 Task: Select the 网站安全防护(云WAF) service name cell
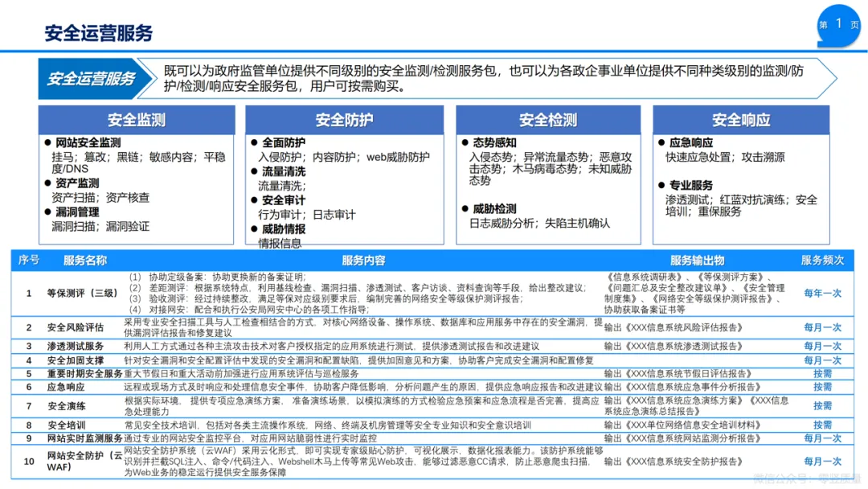(84, 462)
